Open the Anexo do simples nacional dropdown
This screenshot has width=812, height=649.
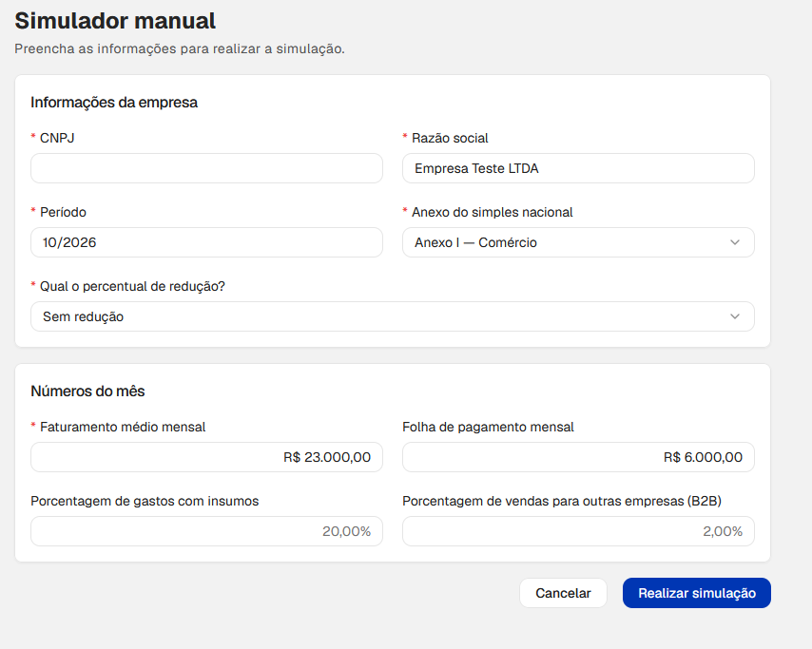(578, 242)
